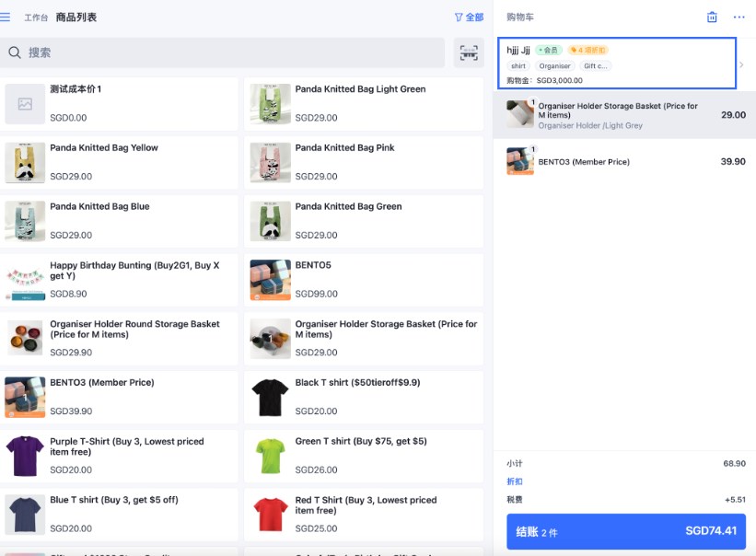Empty the cart with the trash icon
Image resolution: width=756 pixels, height=556 pixels.
[x=712, y=17]
